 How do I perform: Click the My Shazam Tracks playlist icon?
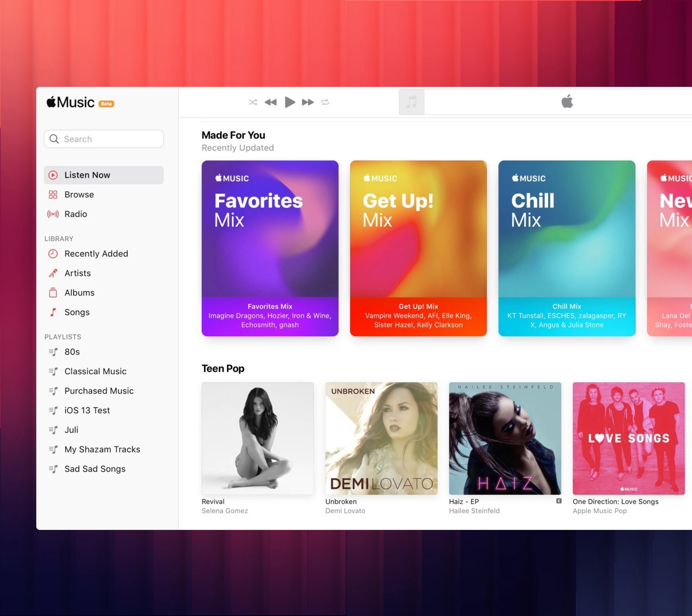tap(53, 449)
